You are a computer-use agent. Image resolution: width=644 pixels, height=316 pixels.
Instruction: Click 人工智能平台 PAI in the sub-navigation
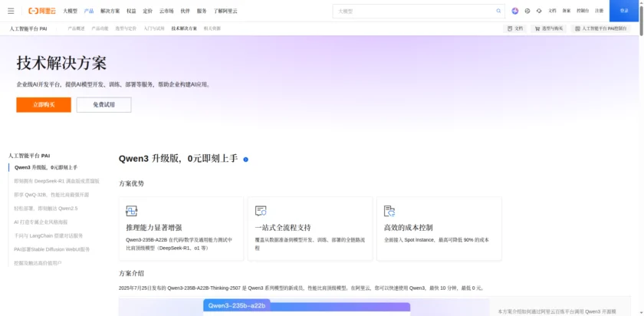(x=28, y=29)
